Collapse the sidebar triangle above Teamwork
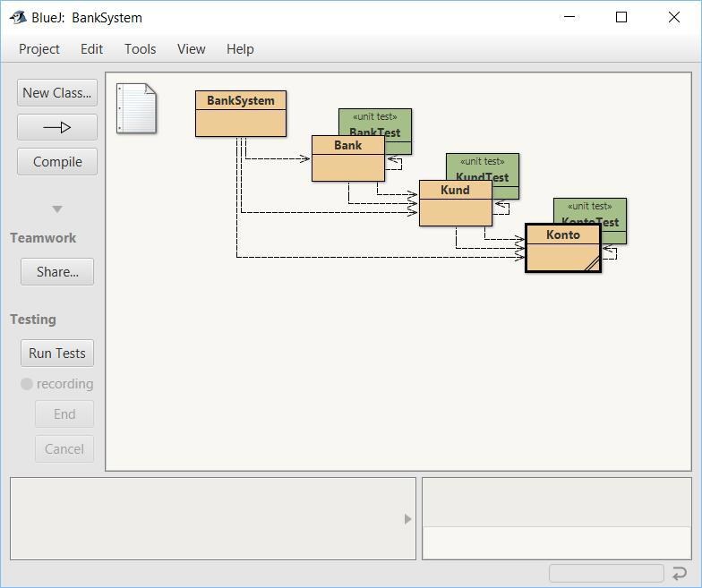The image size is (702, 588). point(57,209)
